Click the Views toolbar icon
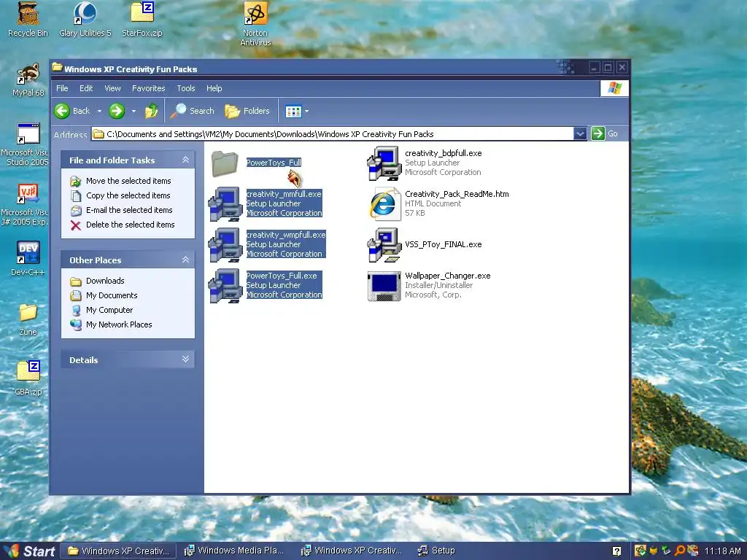 tap(293, 112)
